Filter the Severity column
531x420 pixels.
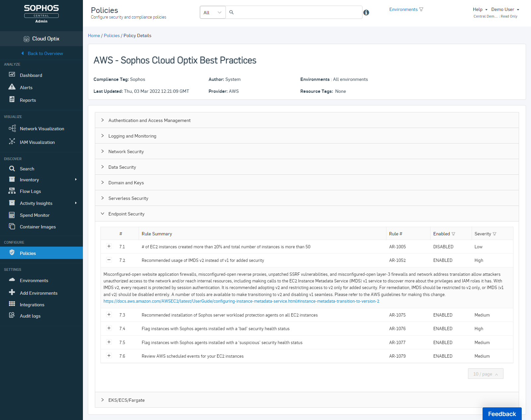pyautogui.click(x=495, y=234)
